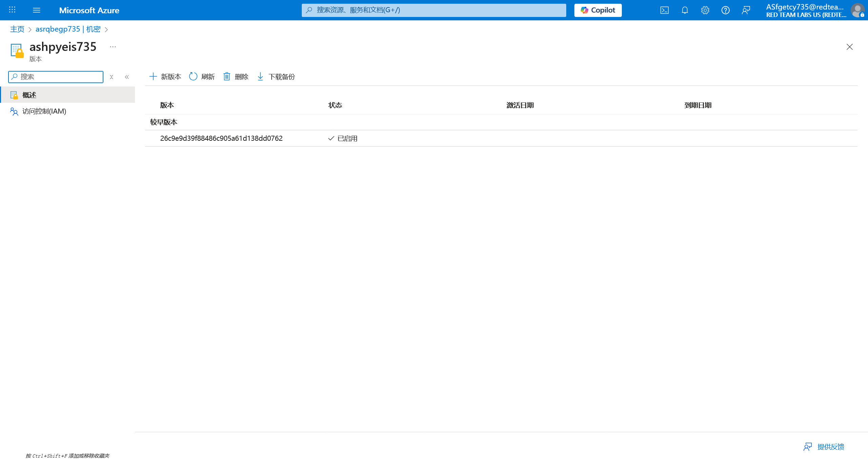Click the top bar feedback icon
Screen dimensions: 868x461
pyautogui.click(x=746, y=10)
